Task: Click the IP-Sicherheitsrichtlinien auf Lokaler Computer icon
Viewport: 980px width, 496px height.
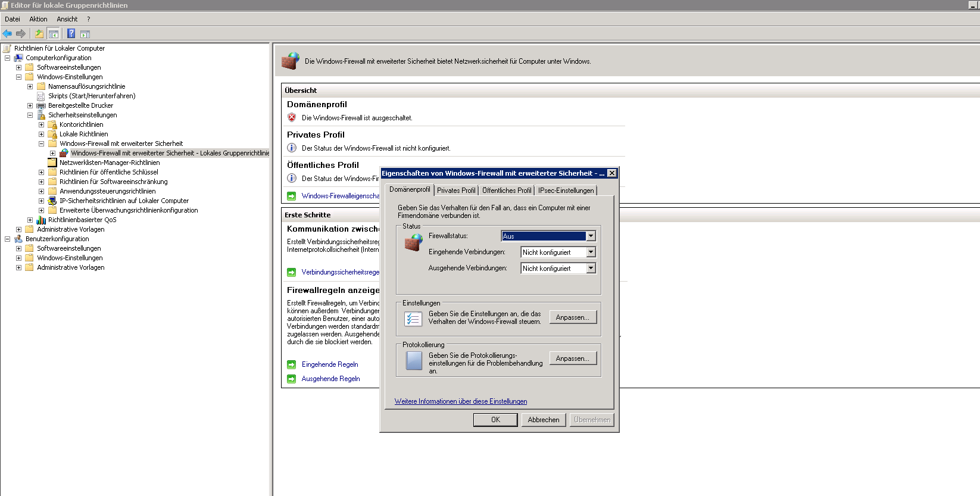Action: tap(52, 201)
